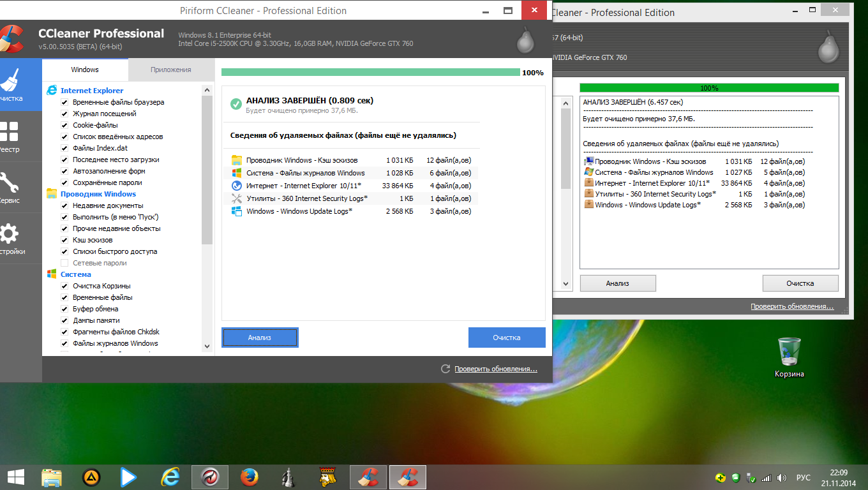Click Анализ in the back CCleaner window

coord(618,283)
